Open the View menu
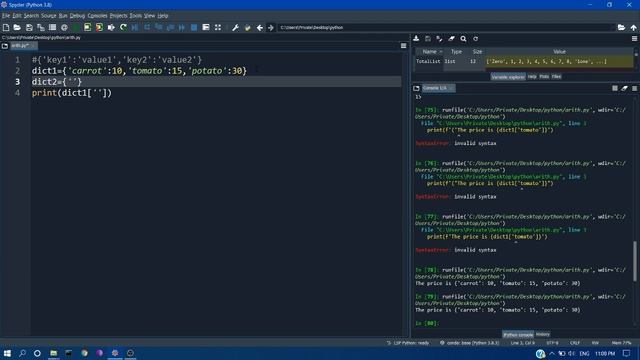 pyautogui.click(x=149, y=16)
